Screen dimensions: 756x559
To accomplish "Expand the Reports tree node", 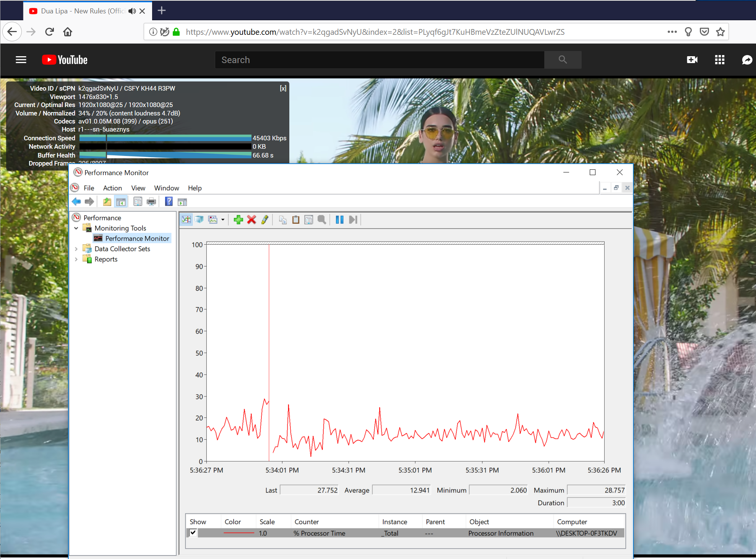I will (76, 259).
